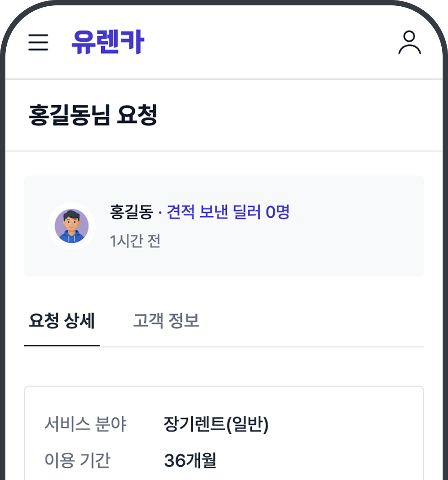The image size is (448, 480).
Task: Select the 요청 상세 tab
Action: (x=62, y=321)
